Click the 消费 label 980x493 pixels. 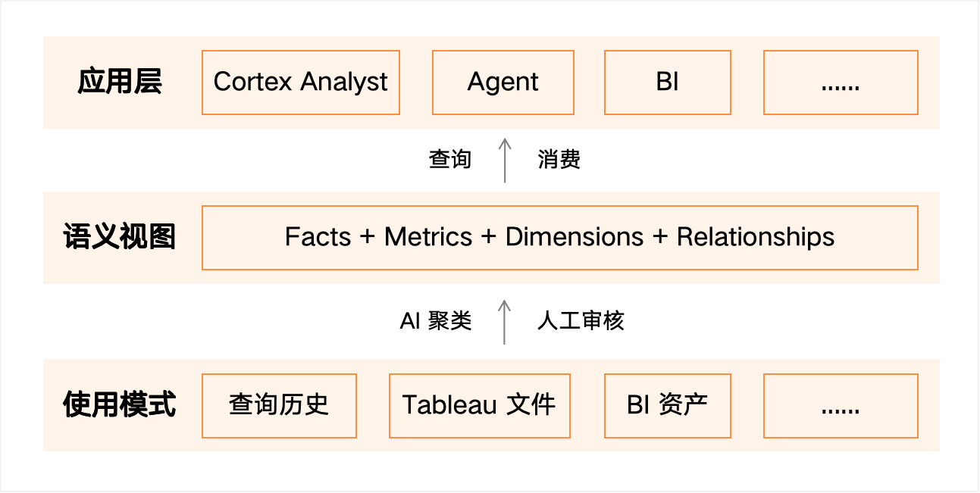(559, 160)
